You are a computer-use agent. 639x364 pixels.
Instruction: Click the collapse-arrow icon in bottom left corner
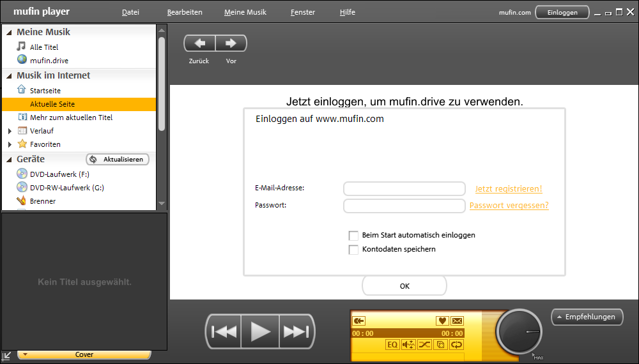(x=6, y=357)
